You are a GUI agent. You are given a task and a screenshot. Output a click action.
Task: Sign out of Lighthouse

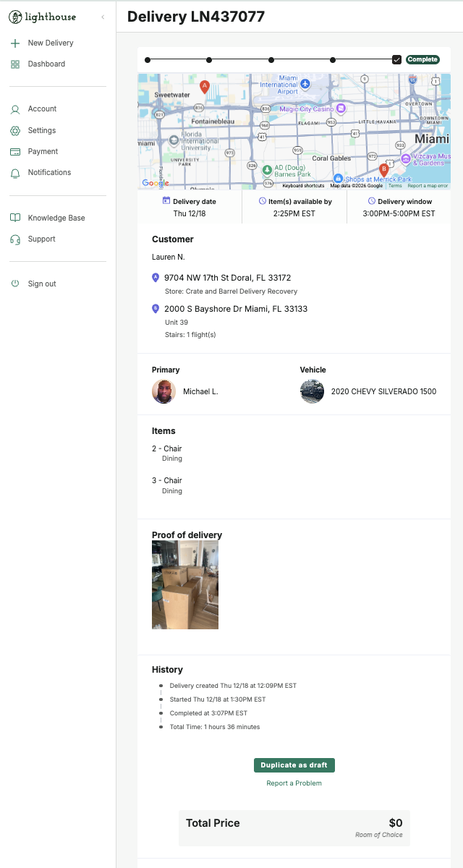tap(42, 284)
